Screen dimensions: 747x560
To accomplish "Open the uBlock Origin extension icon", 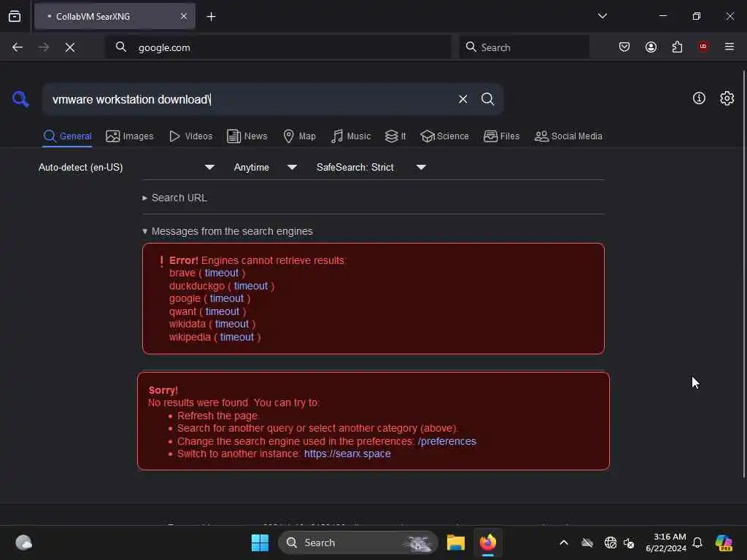I will (703, 47).
